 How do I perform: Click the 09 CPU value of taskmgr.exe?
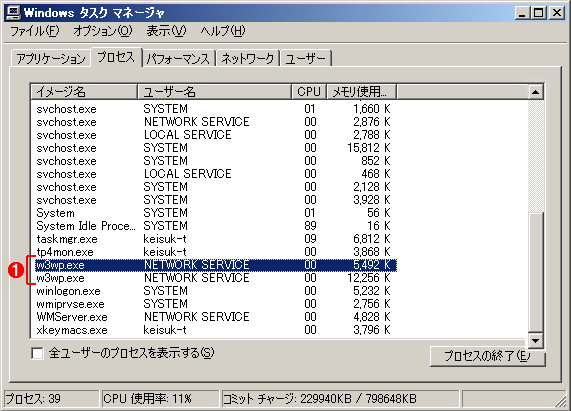(310, 239)
